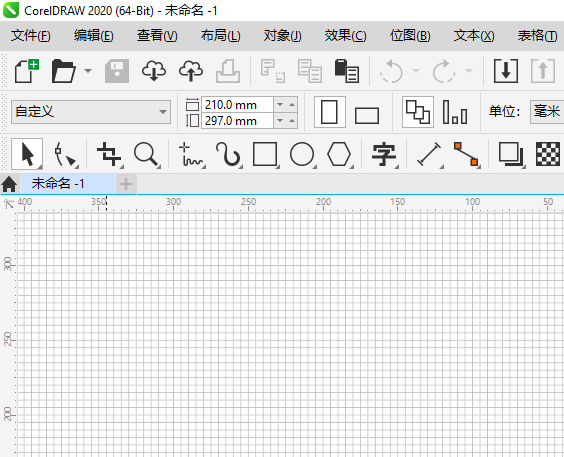Select the Text tool
The height and width of the screenshot is (457, 564).
[384, 154]
